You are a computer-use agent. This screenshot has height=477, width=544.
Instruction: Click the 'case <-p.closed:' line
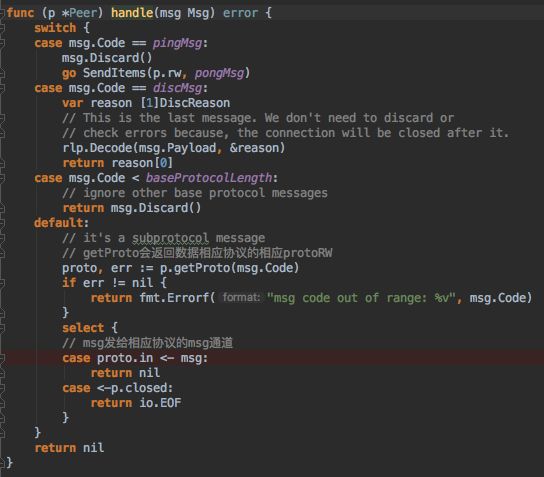click(x=117, y=388)
